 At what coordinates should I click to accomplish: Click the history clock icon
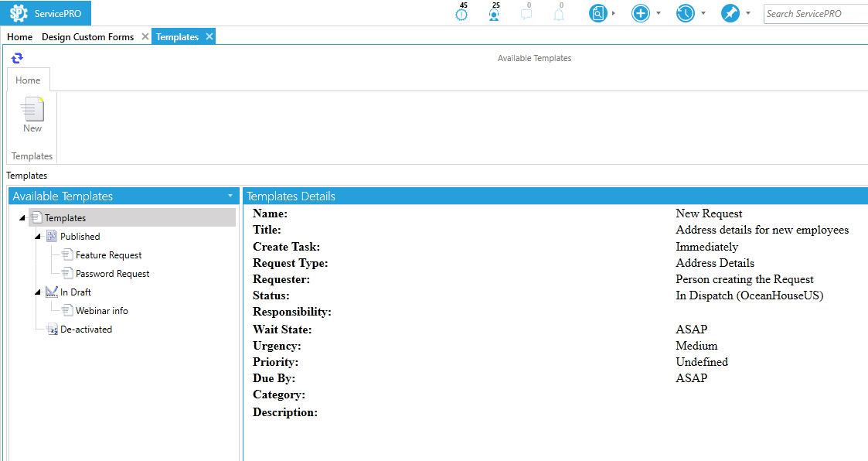686,13
